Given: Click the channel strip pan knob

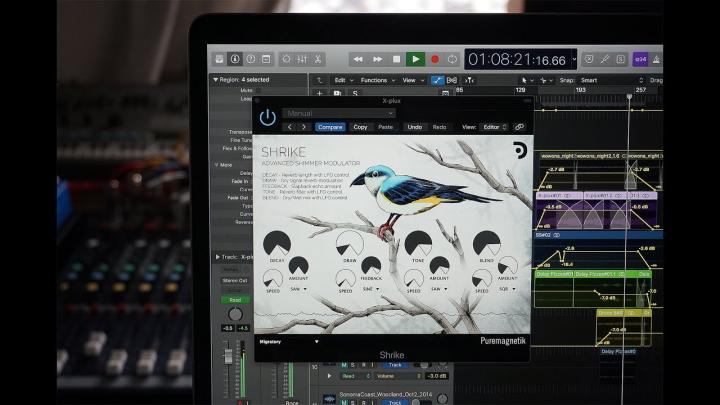Looking at the screenshot, I should (235, 315).
